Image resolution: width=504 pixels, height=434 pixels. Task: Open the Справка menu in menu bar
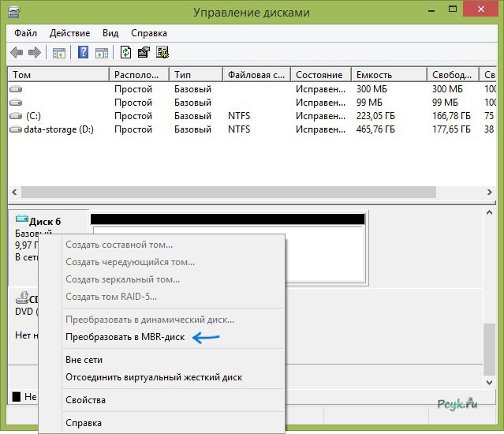[148, 33]
